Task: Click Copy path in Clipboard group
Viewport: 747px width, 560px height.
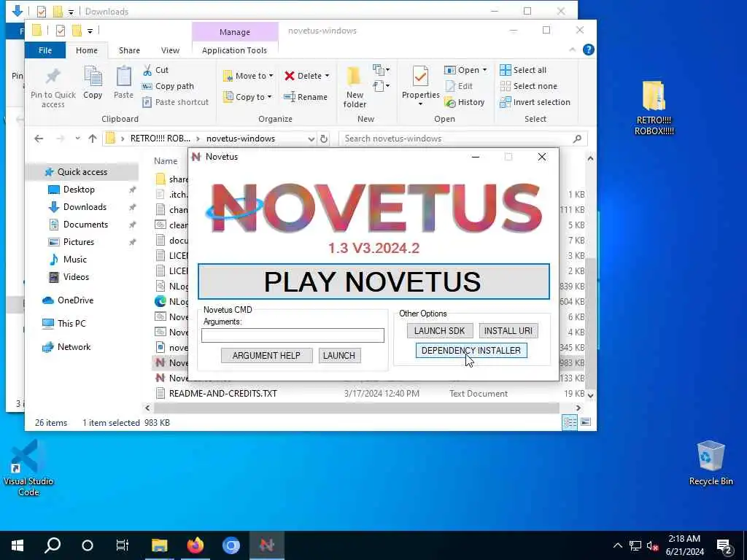Action: coord(169,86)
